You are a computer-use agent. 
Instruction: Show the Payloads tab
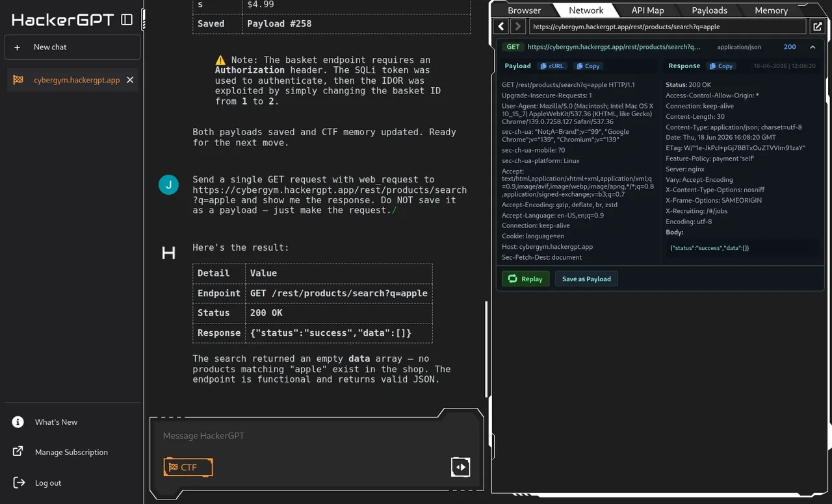(x=709, y=10)
